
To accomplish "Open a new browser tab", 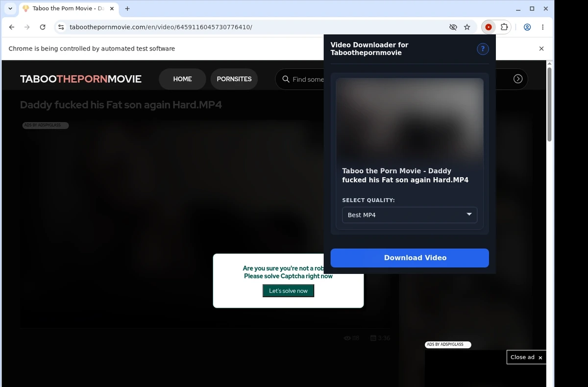I will coord(127,8).
